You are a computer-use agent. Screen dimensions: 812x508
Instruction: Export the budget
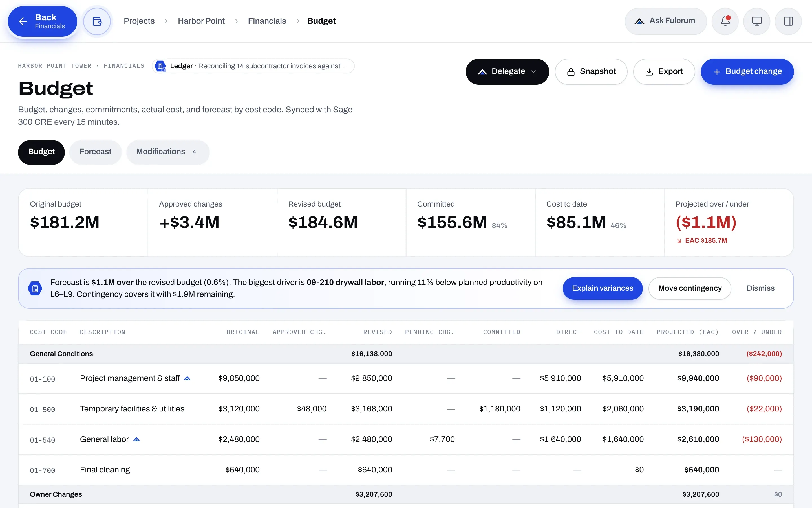point(664,72)
